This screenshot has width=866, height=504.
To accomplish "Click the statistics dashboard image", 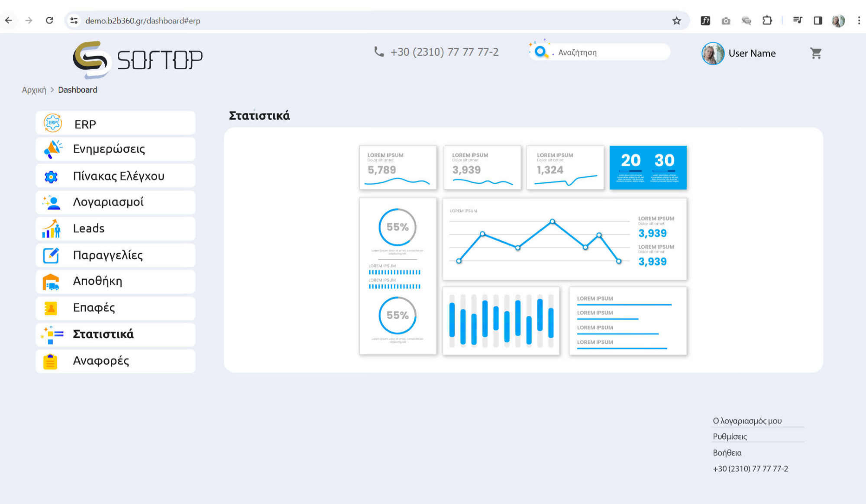I will coord(523,250).
